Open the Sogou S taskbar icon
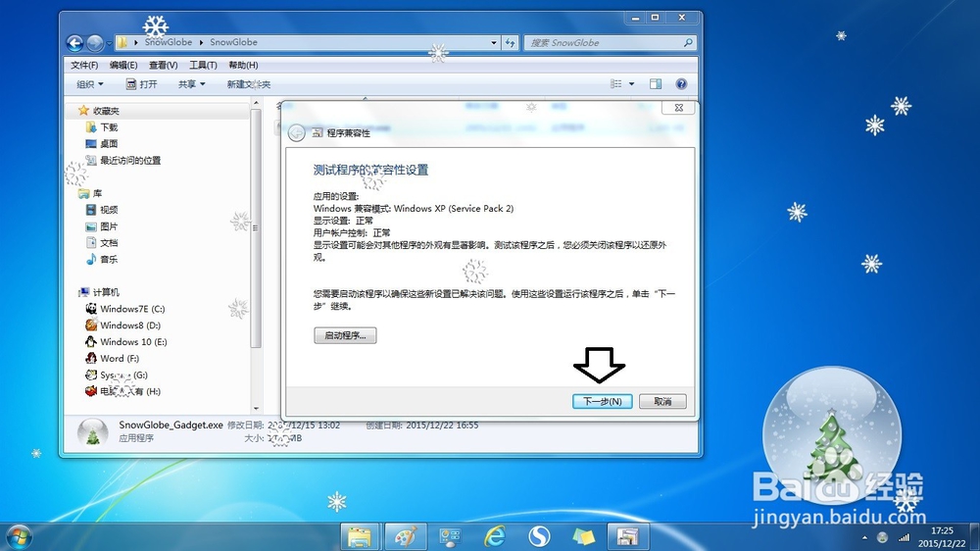Screen dimensions: 980x551 539,536
